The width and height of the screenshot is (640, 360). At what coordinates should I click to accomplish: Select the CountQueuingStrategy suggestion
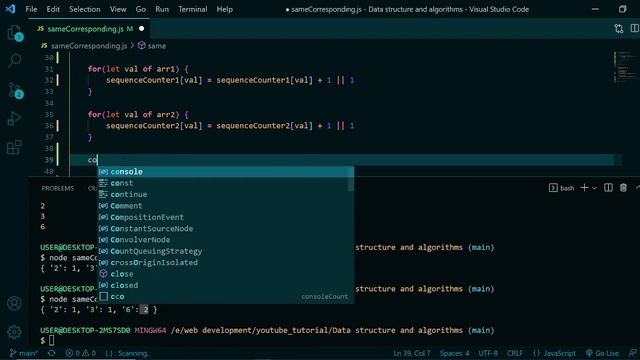coord(225,251)
